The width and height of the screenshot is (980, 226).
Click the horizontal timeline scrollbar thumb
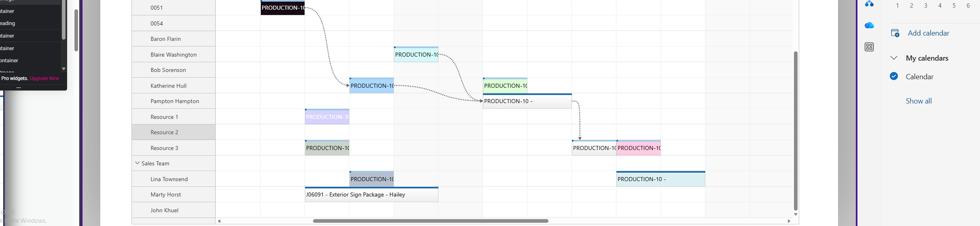pyautogui.click(x=430, y=221)
